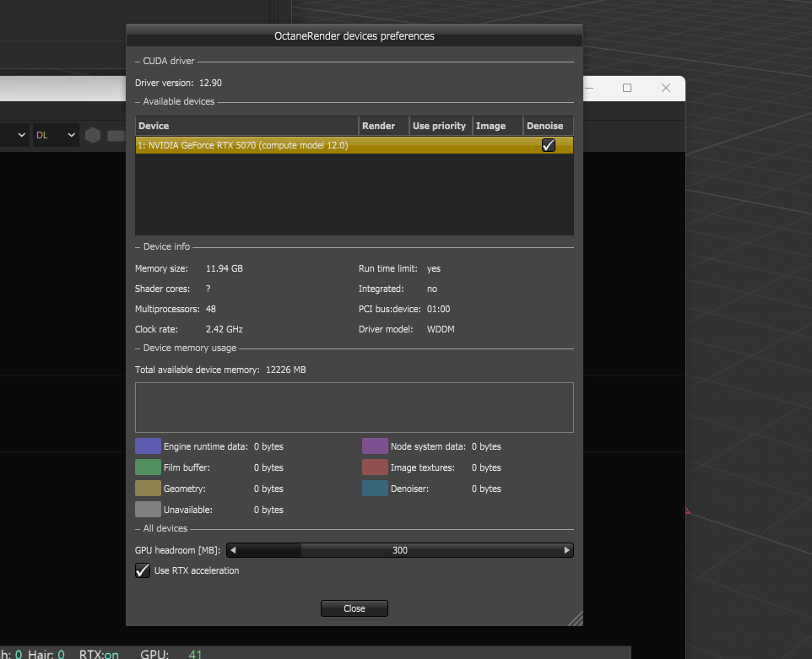Click the GPU: 41 status bar reading
The image size is (812, 659).
171,654
